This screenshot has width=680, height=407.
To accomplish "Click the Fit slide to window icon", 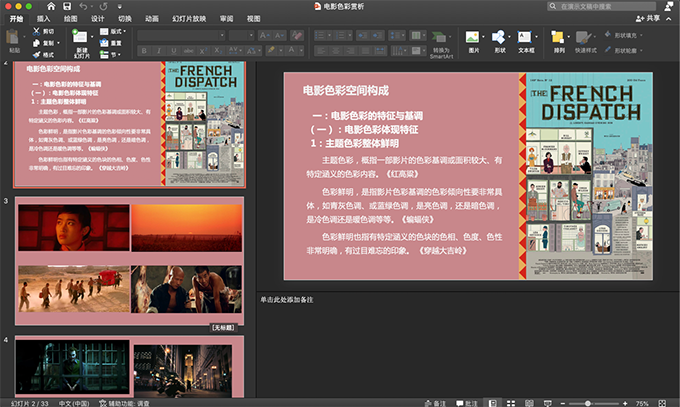I will 662,403.
